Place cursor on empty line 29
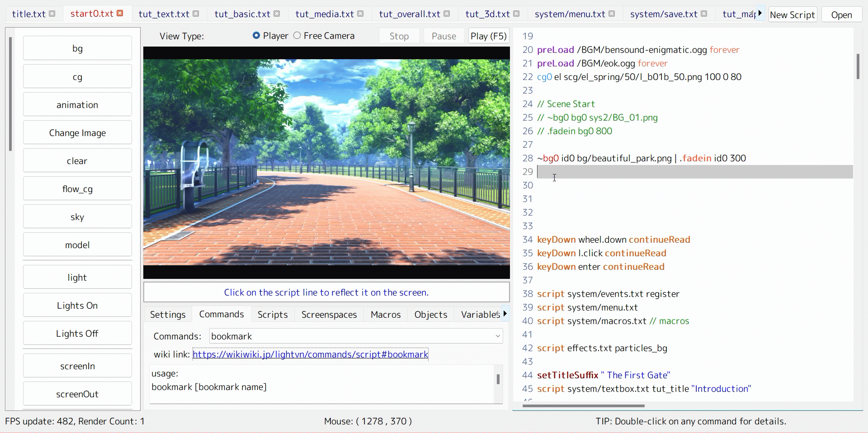This screenshot has width=868, height=433. (695, 172)
